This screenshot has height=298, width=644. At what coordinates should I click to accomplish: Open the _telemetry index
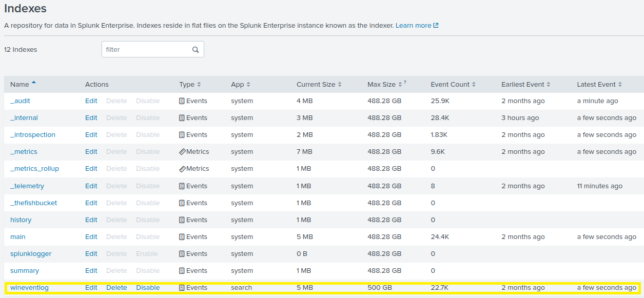tap(27, 186)
